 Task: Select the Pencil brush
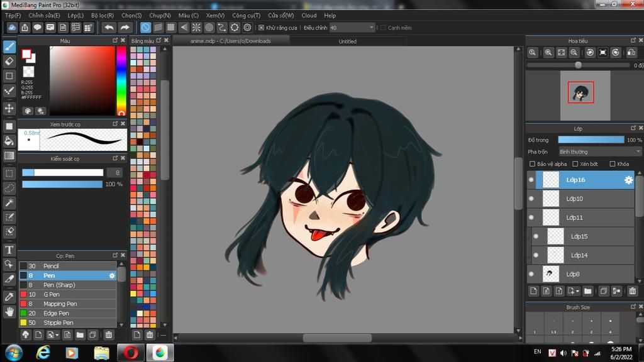tap(68, 266)
